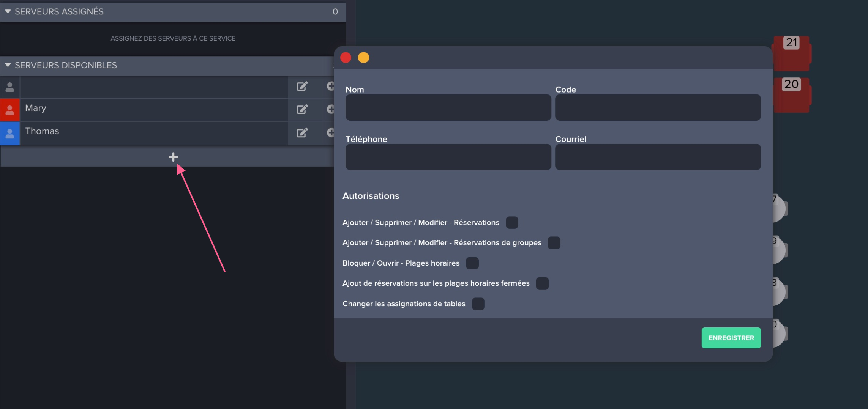Check the Réservations de groupes permission
Viewport: 868px width, 409px height.
pyautogui.click(x=554, y=243)
